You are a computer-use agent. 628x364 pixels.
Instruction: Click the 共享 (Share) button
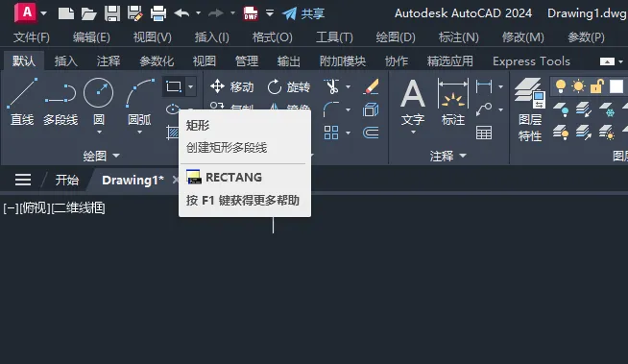coord(303,13)
